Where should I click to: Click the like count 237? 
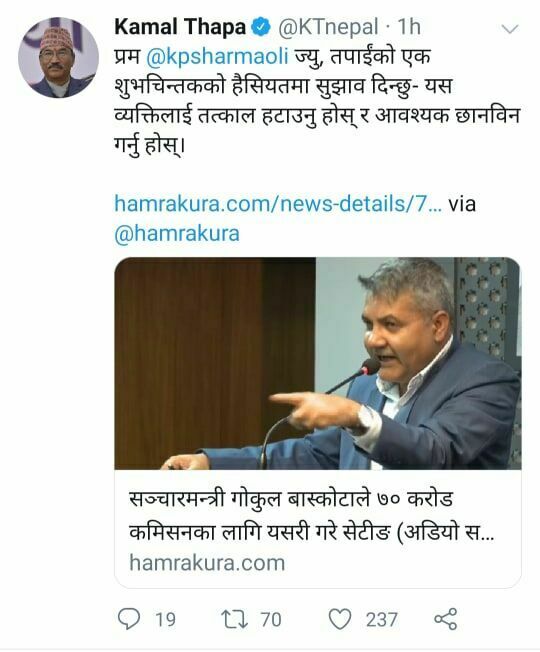(382, 619)
